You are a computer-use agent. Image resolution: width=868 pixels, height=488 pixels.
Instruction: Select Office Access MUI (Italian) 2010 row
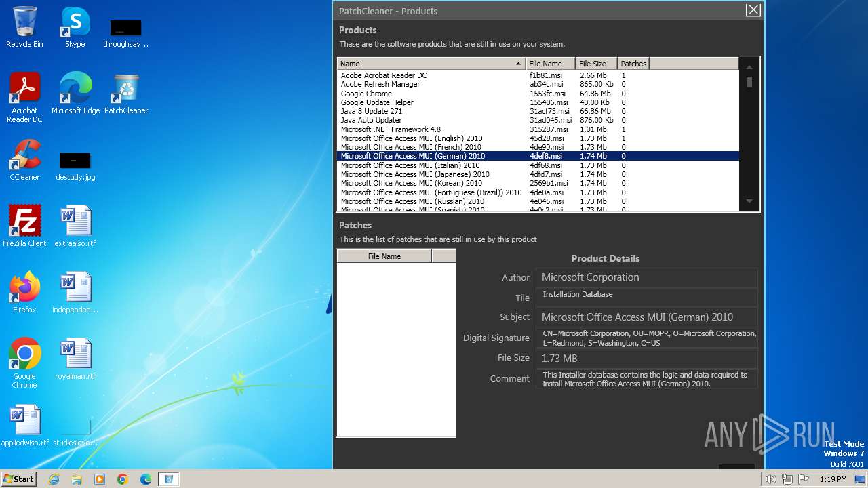pyautogui.click(x=538, y=165)
